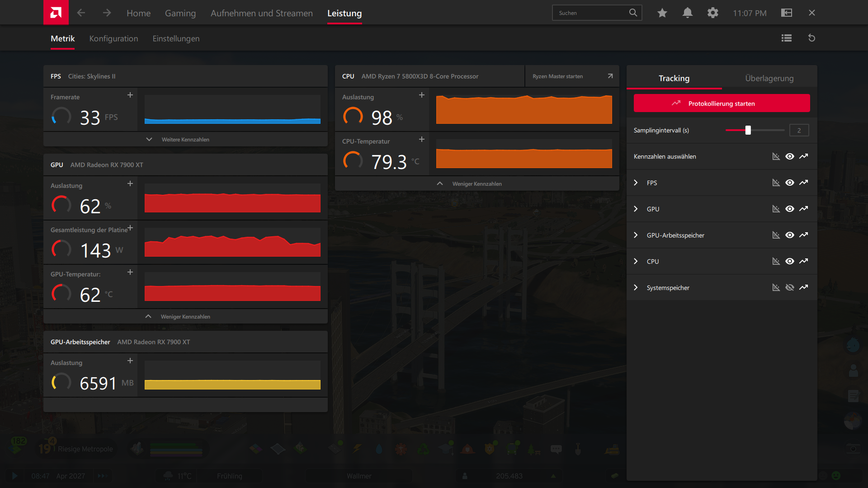Open notifications bell icon
This screenshot has height=488, width=868.
click(688, 13)
